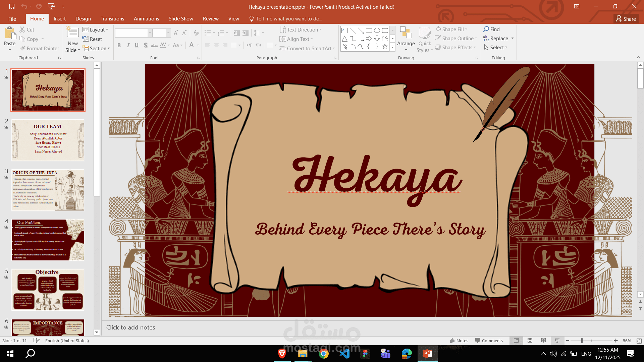Click the Start From Beginning slideshow icon

[x=51, y=6]
